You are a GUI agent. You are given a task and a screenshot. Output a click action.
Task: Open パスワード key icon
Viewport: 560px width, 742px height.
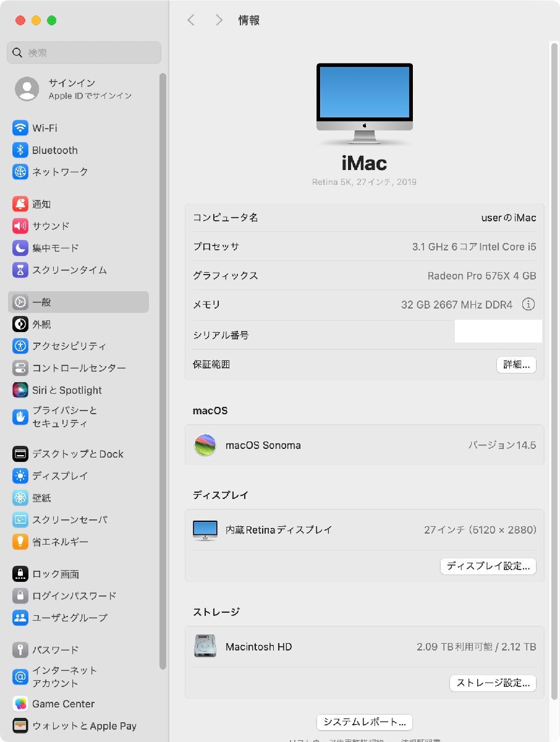[20, 650]
